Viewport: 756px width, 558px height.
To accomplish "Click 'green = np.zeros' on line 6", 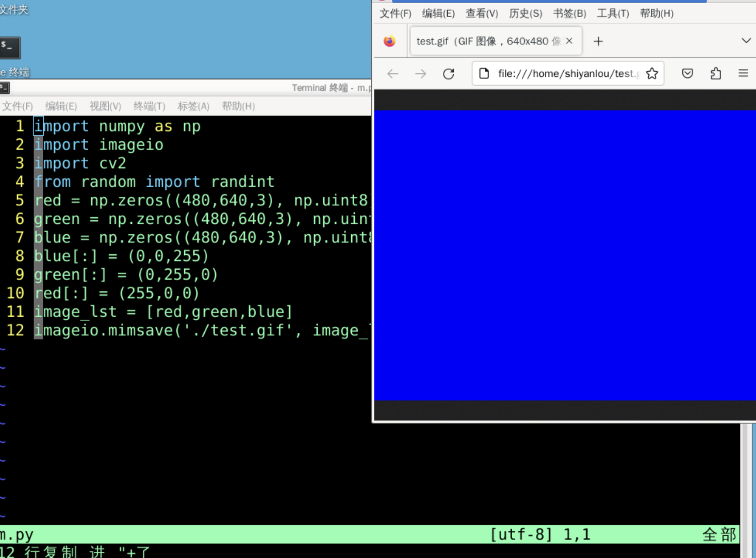I will coord(108,219).
